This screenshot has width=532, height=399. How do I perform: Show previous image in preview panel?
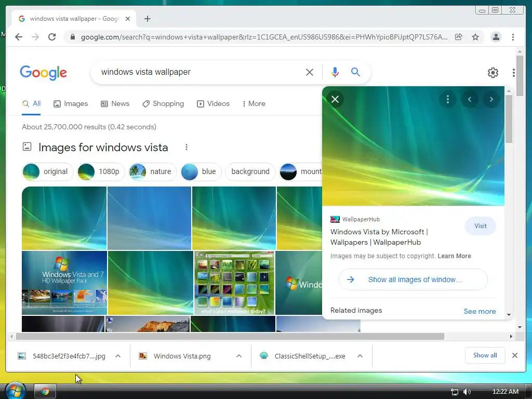470,99
